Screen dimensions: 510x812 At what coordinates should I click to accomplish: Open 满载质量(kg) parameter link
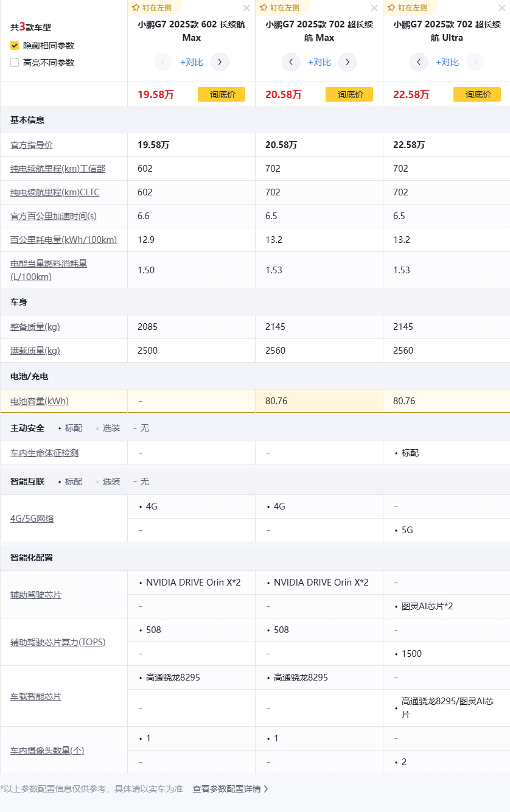coord(35,351)
